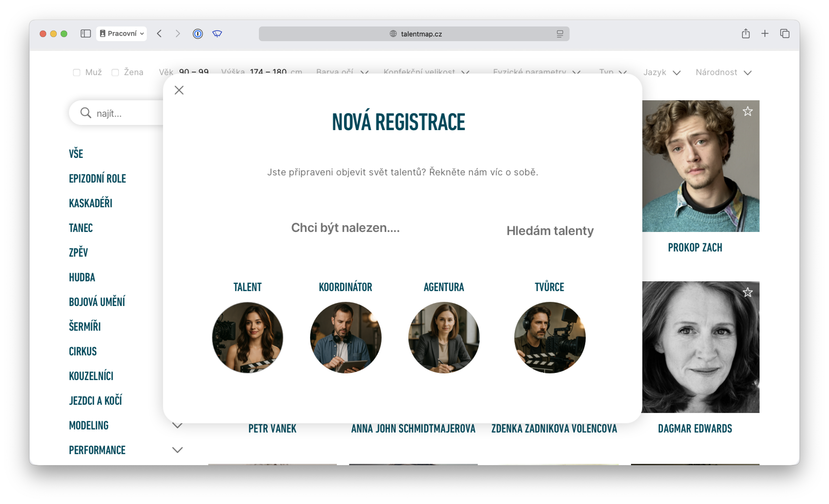Check the Muž checkbox

77,73
